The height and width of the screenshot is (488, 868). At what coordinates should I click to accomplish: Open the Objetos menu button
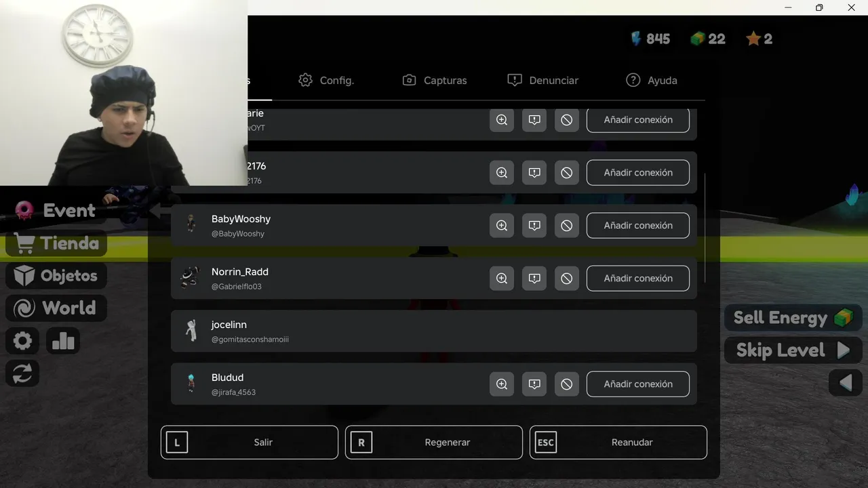(x=56, y=276)
